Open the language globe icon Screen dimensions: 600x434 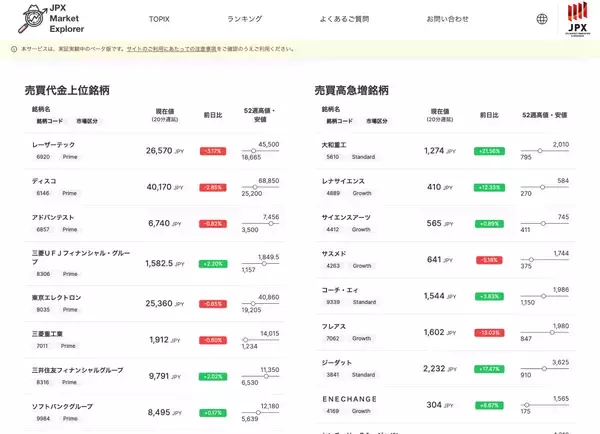[542, 19]
